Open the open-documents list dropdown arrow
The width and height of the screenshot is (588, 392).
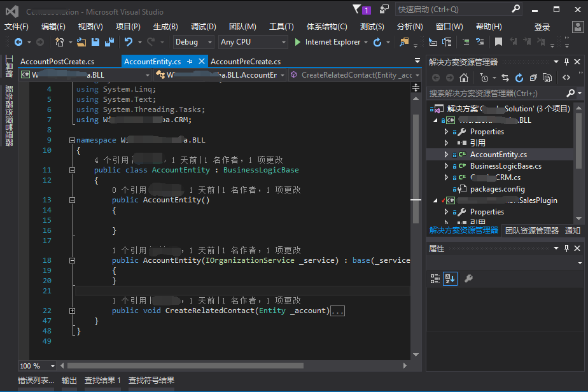click(x=417, y=60)
